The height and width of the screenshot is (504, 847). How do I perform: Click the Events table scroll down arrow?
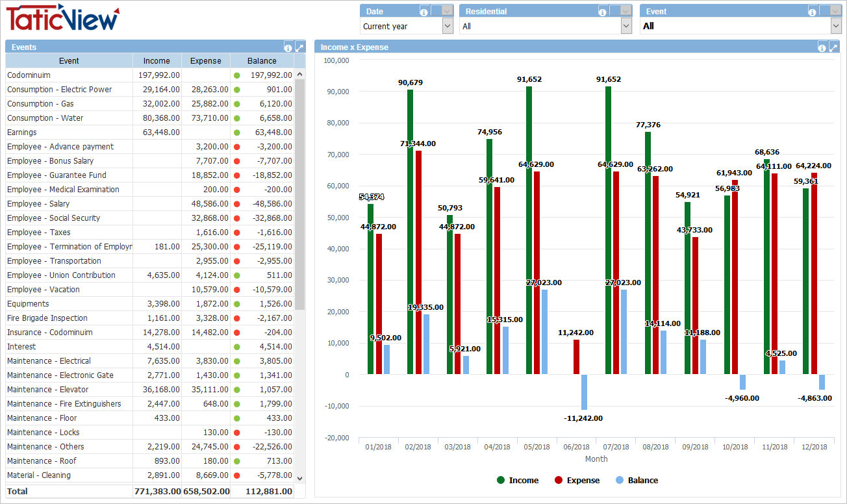click(299, 478)
